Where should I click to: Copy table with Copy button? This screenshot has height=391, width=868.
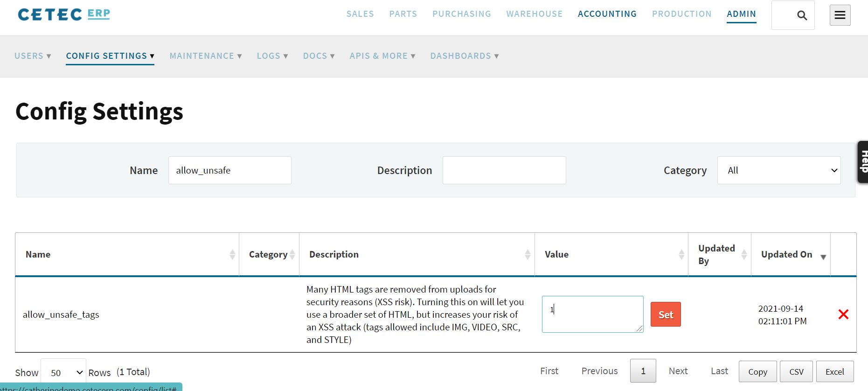pos(757,371)
